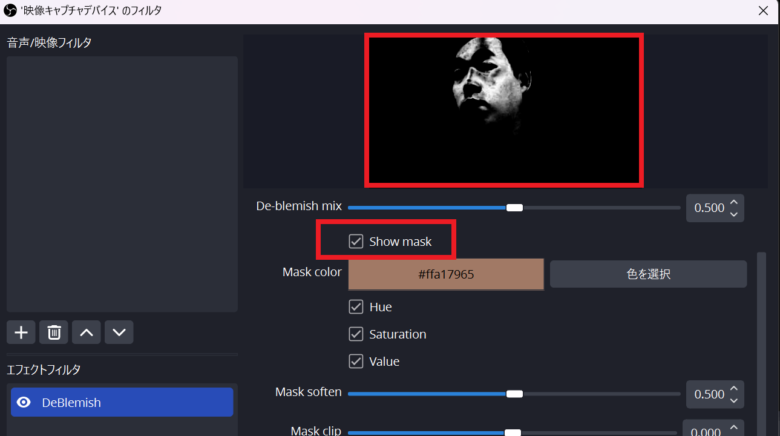Click the 色を選択 color picker button
This screenshot has height=436, width=780.
(x=648, y=273)
